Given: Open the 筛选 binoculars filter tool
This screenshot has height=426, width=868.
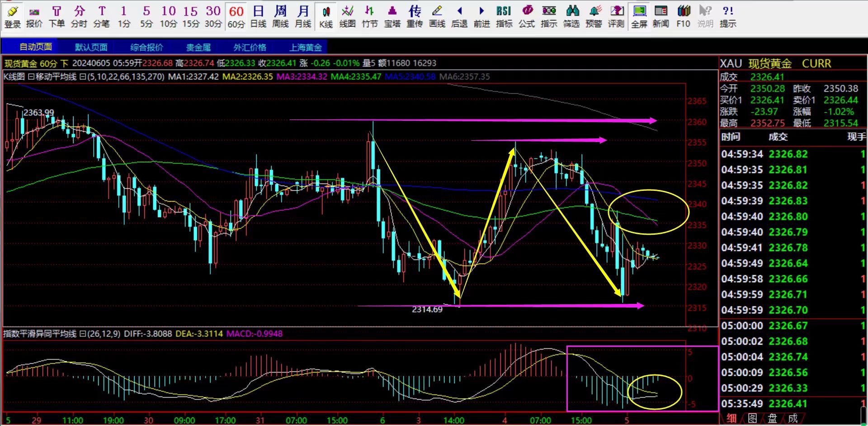Looking at the screenshot, I should tap(571, 17).
